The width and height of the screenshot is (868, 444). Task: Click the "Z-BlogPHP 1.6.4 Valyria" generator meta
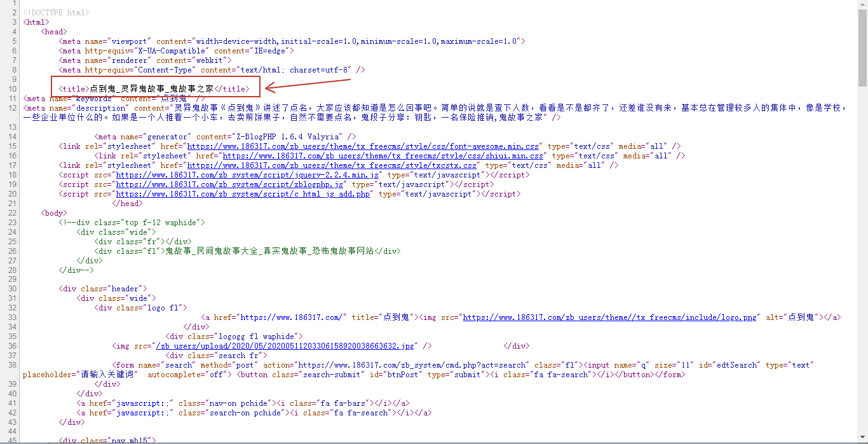tap(225, 137)
